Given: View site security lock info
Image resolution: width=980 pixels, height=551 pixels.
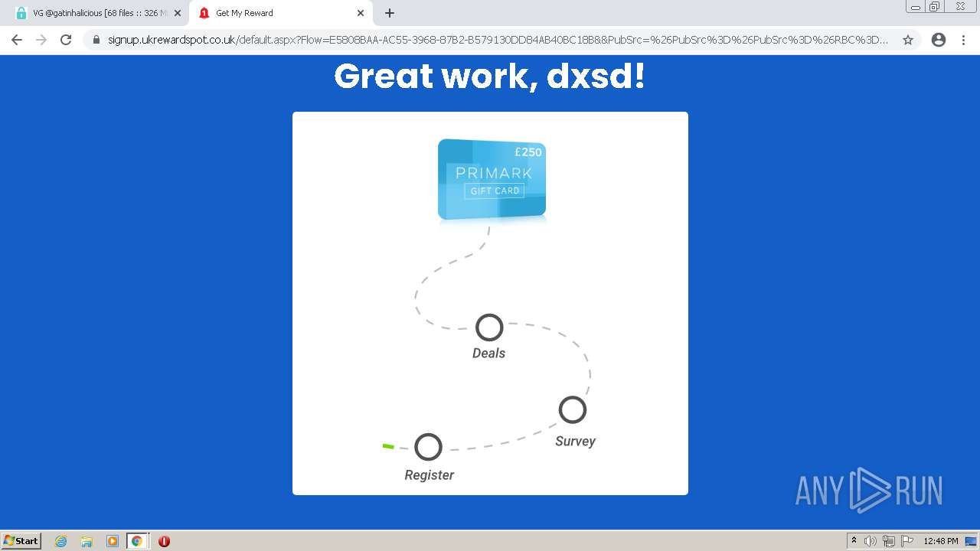Looking at the screenshot, I should coord(96,40).
